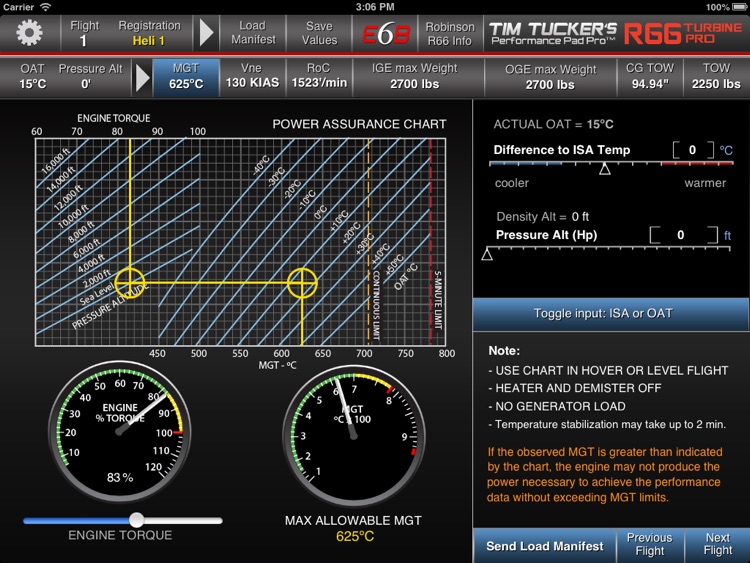Tap Send Load Manifest
750x563 pixels.
click(x=544, y=546)
